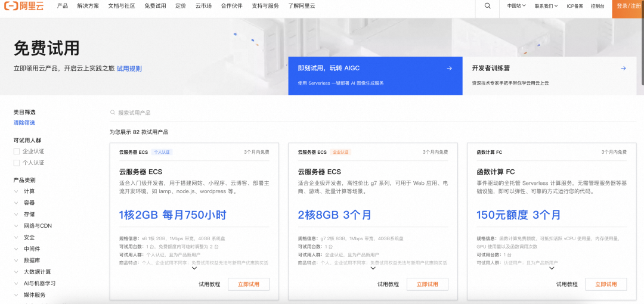Open the 控制台 console link
Viewport: 644px width, 304px height.
[597, 6]
